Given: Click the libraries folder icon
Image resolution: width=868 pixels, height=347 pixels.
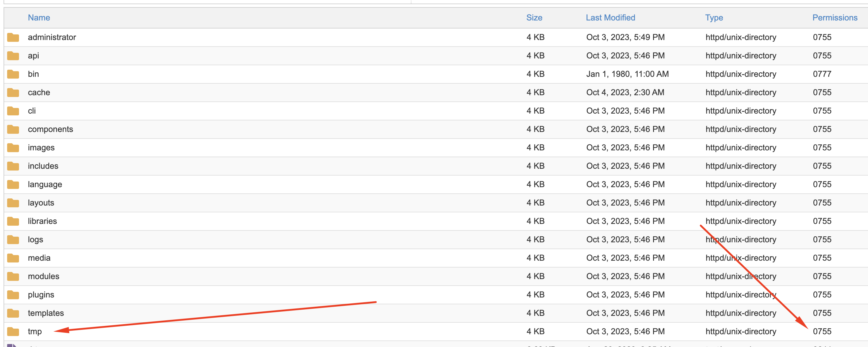Looking at the screenshot, I should pyautogui.click(x=13, y=221).
